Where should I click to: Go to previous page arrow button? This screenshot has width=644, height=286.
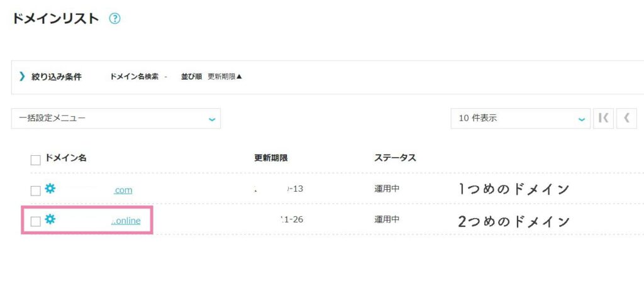click(626, 118)
